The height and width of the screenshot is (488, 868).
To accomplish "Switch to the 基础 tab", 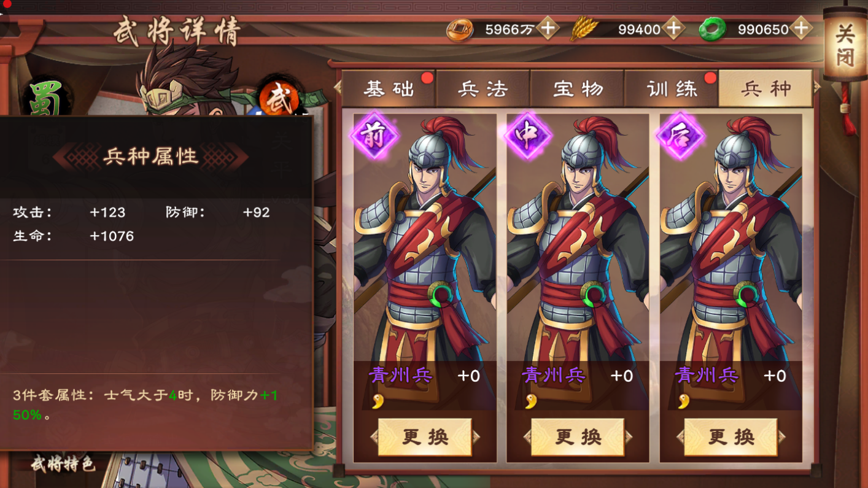I will tap(389, 89).
